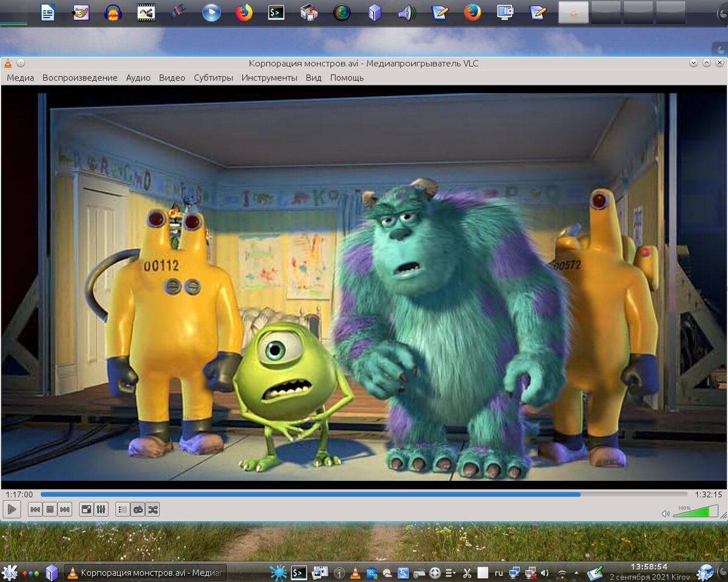Open speaker sound app in top panel
This screenshot has width=728, height=582.
click(407, 12)
